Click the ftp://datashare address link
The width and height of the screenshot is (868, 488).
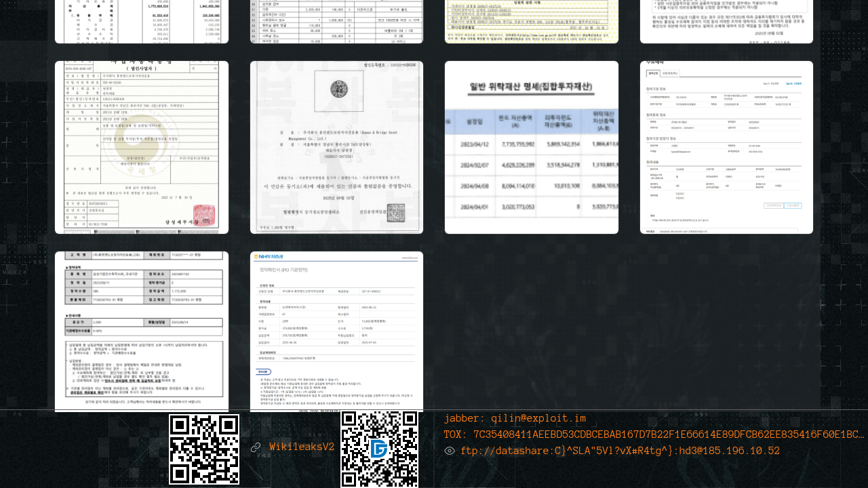tap(620, 451)
